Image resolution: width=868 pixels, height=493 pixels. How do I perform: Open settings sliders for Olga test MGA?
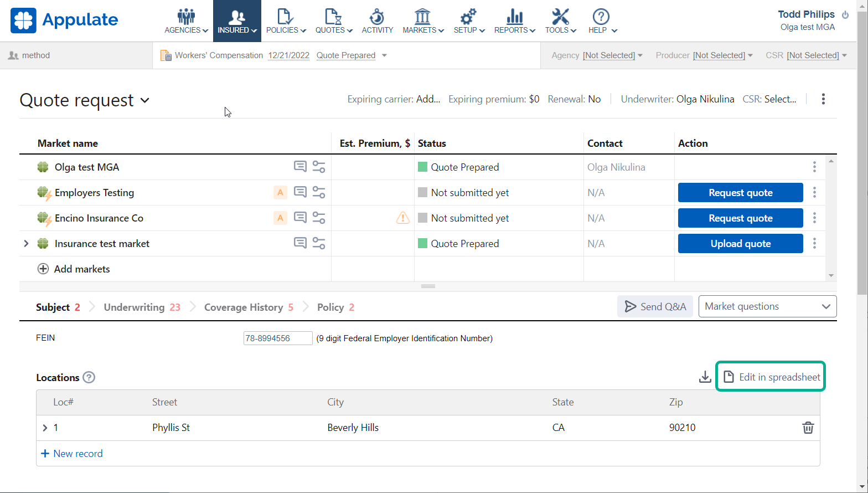[x=319, y=167]
